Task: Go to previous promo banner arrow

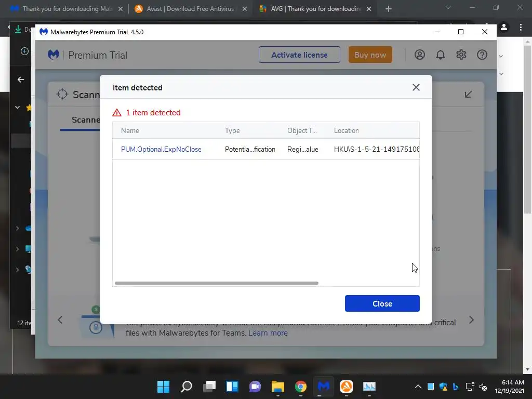Action: tap(60, 320)
